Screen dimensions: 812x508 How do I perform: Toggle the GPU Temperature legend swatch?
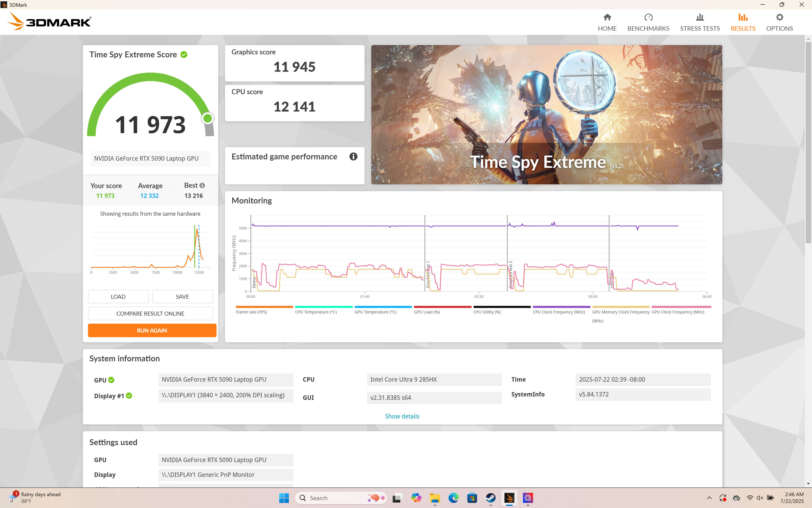click(383, 307)
